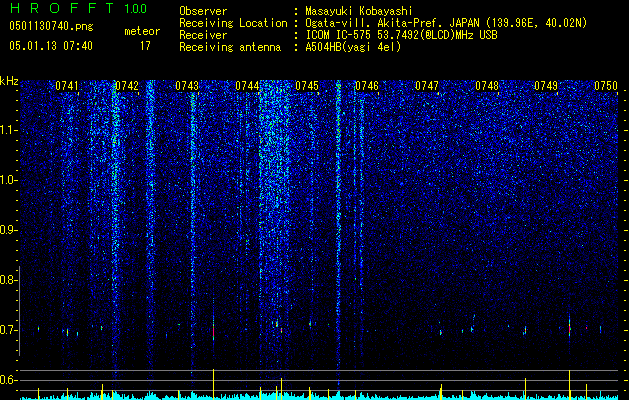Click the Receiving Location label
Image resolution: width=629 pixels, height=400 pixels.
point(233,23)
